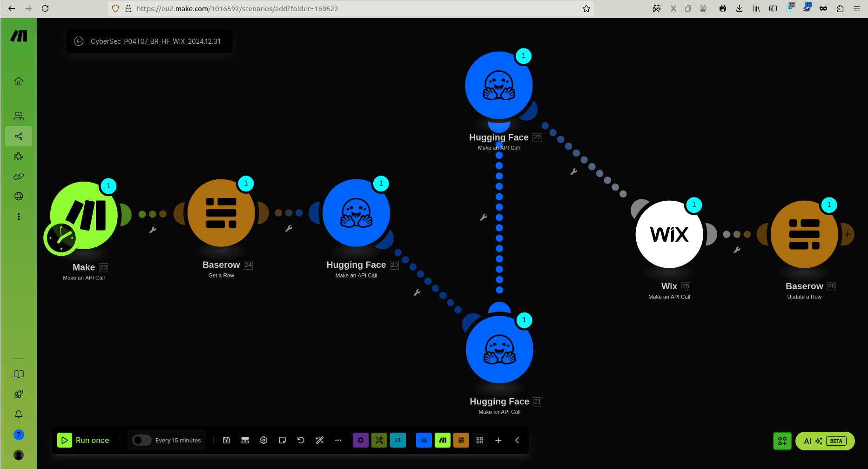Save the scenario with floppy disk icon
The image size is (868, 469).
click(x=227, y=440)
